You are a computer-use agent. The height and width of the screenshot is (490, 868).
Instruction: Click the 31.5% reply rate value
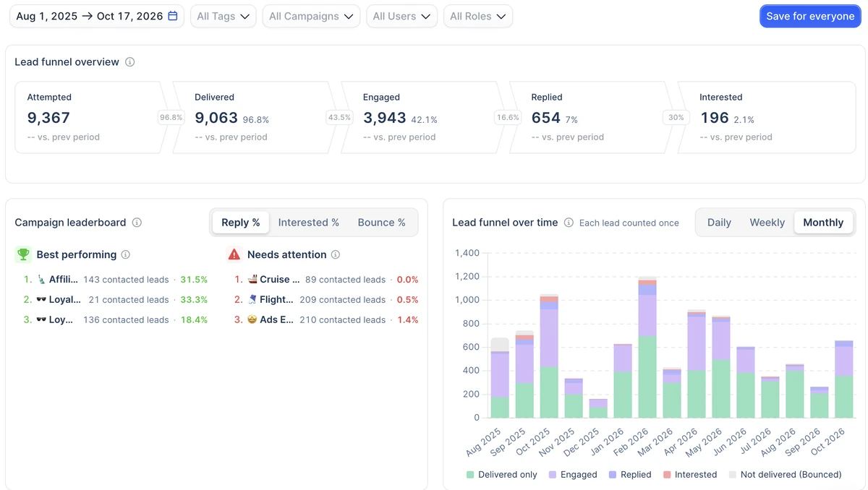point(194,280)
